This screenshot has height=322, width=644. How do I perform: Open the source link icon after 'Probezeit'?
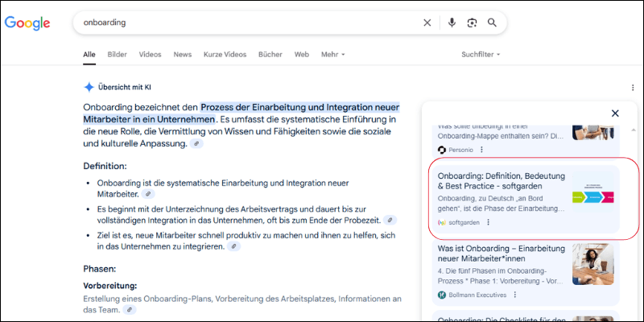point(390,220)
